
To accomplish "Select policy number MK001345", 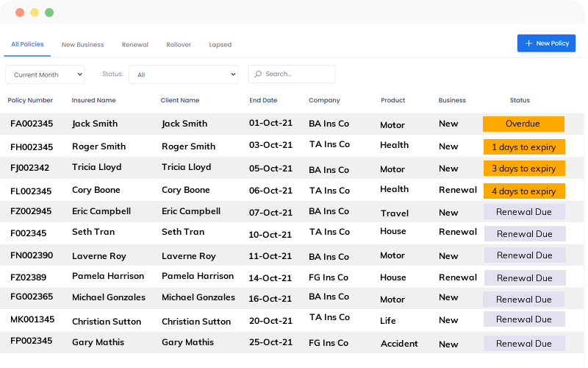I will (32, 320).
